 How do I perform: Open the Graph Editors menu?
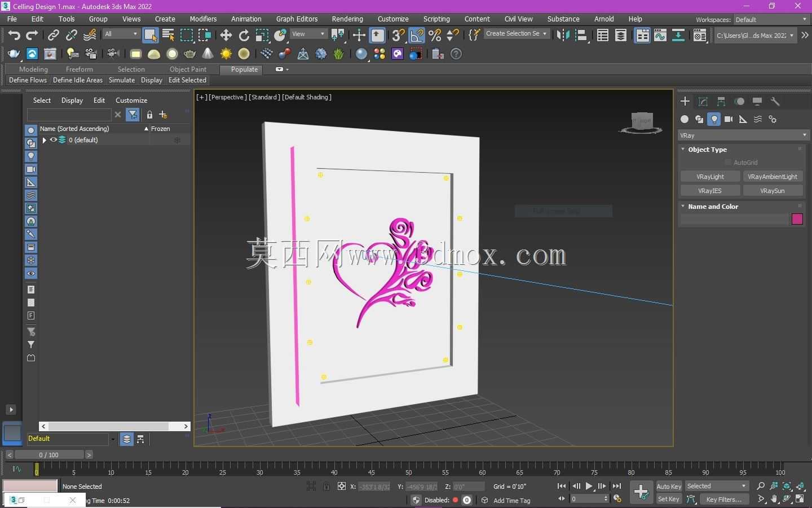tap(297, 19)
